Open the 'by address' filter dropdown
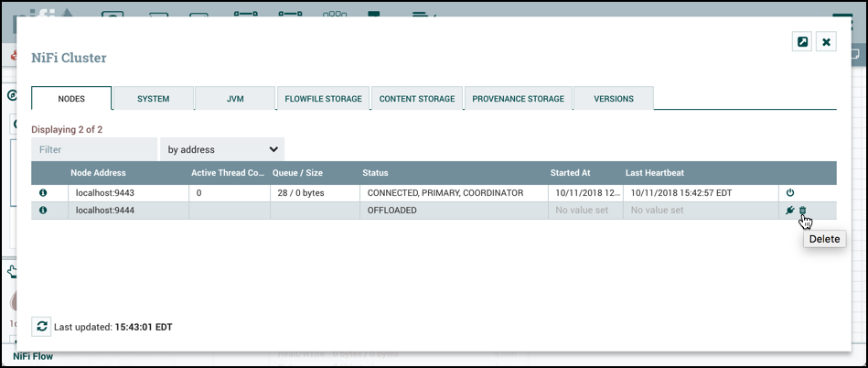 pyautogui.click(x=222, y=149)
